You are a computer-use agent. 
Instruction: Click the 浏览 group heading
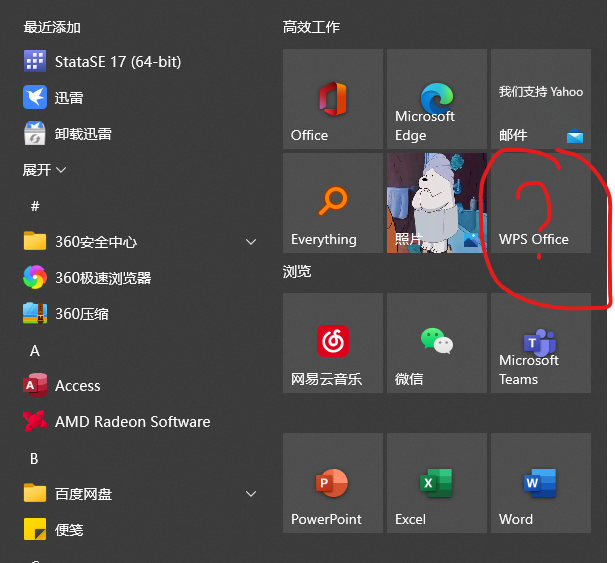tap(297, 271)
